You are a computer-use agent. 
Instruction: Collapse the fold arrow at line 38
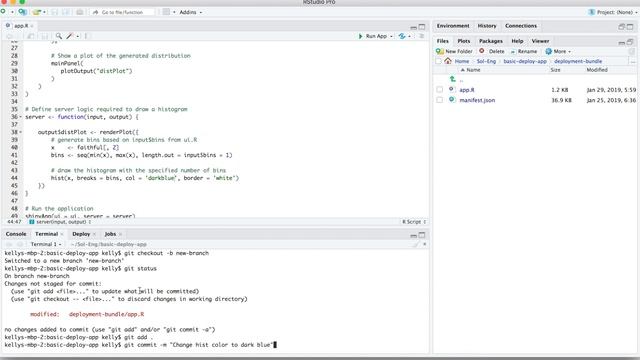coord(21,132)
